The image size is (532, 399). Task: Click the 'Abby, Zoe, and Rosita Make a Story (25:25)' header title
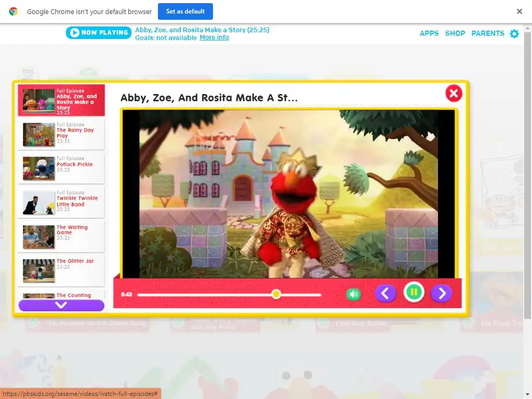click(x=202, y=30)
